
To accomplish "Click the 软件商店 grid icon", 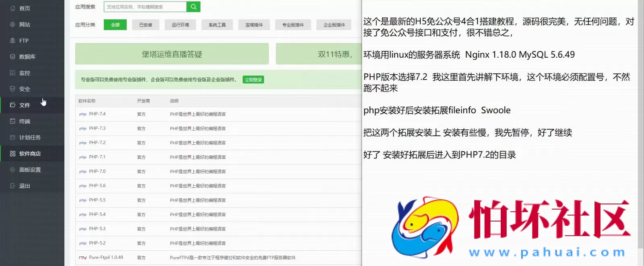I will (12, 154).
